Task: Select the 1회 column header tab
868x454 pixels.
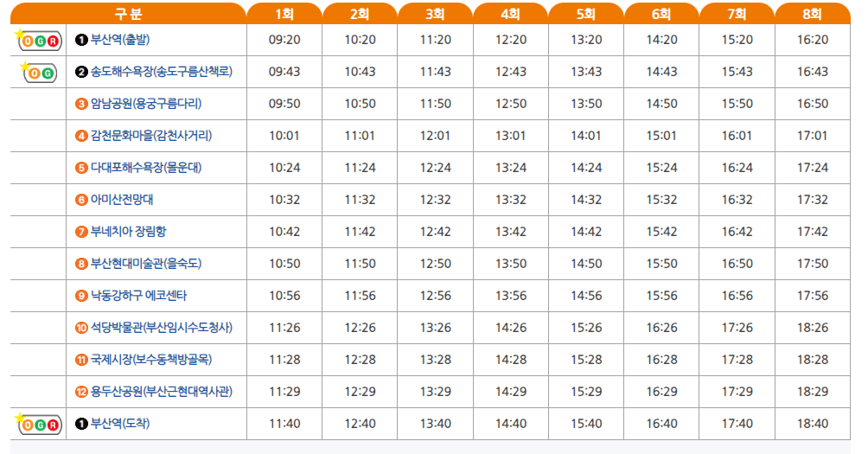Action: point(284,13)
